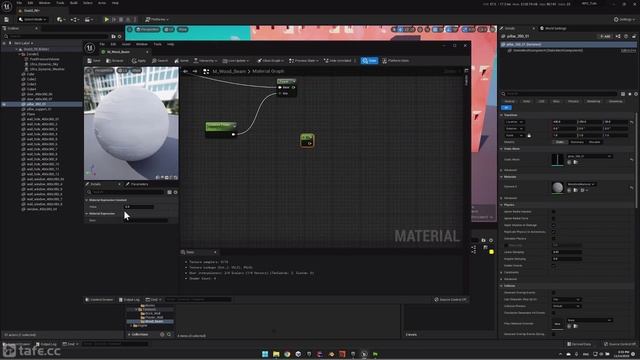This screenshot has width=640, height=360.
Task: Select the Movable mobility option
Action: coord(594,142)
